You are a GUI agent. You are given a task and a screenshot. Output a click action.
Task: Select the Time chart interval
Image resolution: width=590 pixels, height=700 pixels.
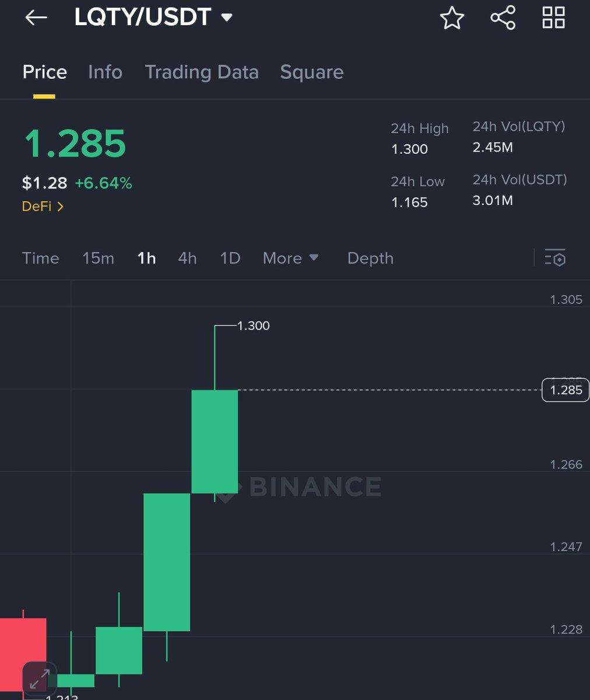tap(40, 258)
